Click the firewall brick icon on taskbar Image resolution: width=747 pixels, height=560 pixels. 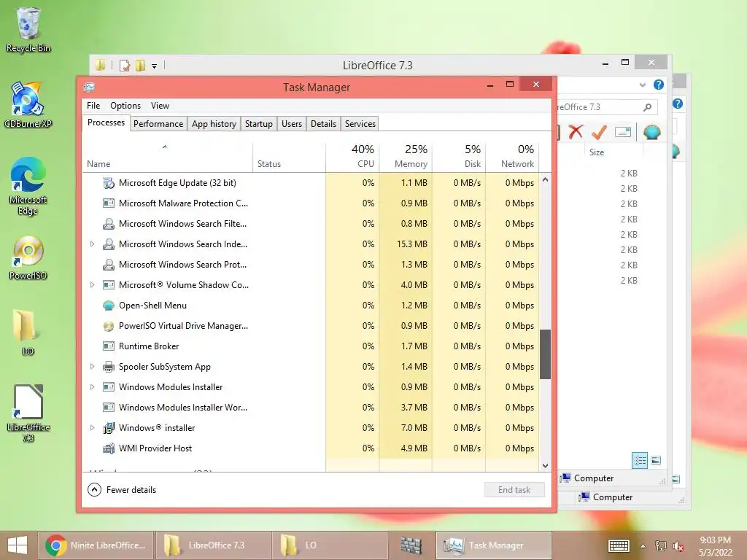click(411, 545)
